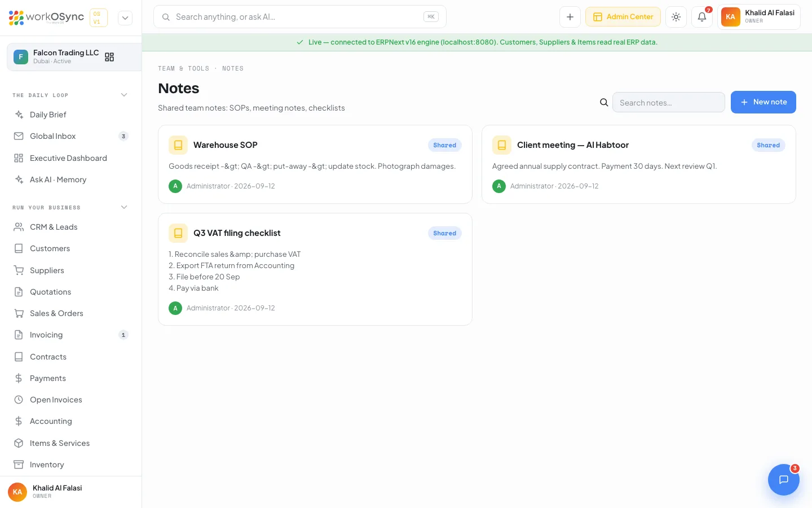Click the Inventory archive icon
Image resolution: width=812 pixels, height=508 pixels.
click(x=19, y=465)
